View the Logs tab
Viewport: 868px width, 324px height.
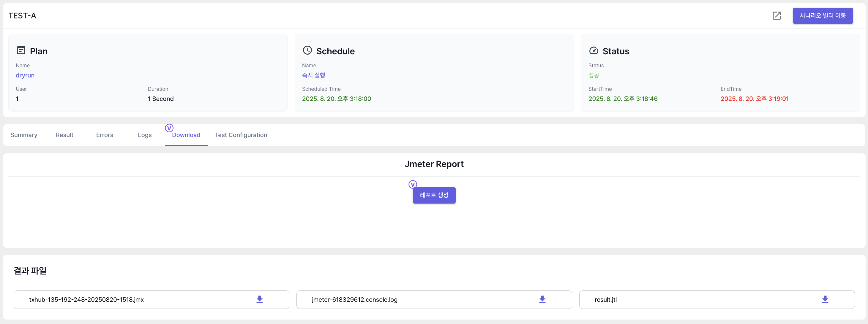click(145, 135)
